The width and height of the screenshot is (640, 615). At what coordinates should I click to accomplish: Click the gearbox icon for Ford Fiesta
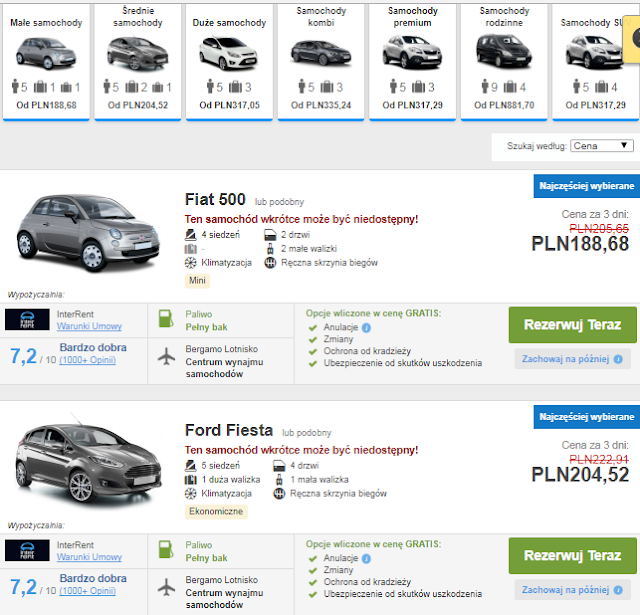[x=279, y=494]
